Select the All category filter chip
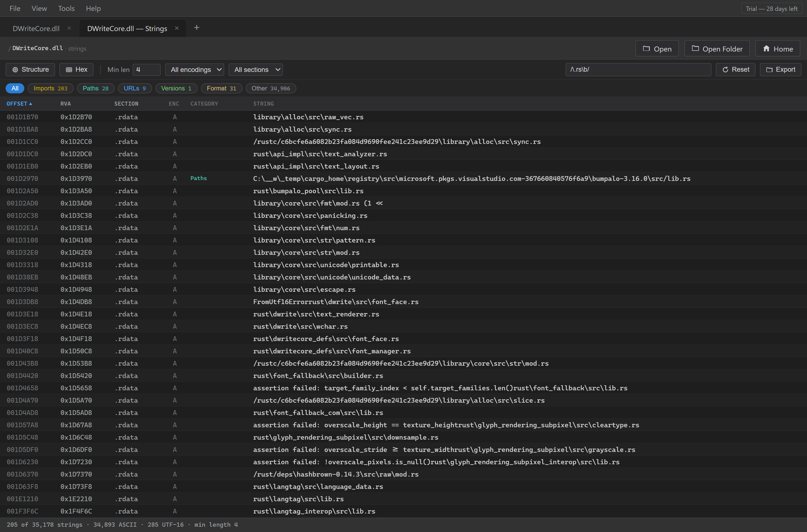Viewport: 807px width, 532px height. (x=15, y=88)
